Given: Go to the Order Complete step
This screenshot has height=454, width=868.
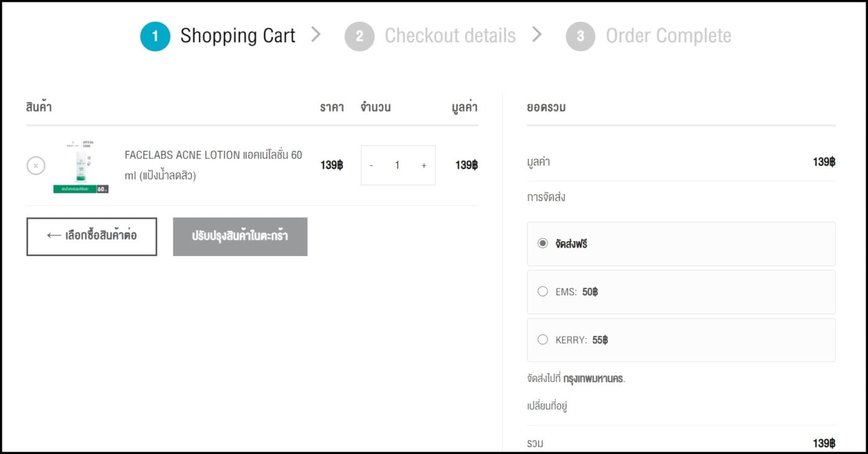Looking at the screenshot, I should [x=668, y=36].
